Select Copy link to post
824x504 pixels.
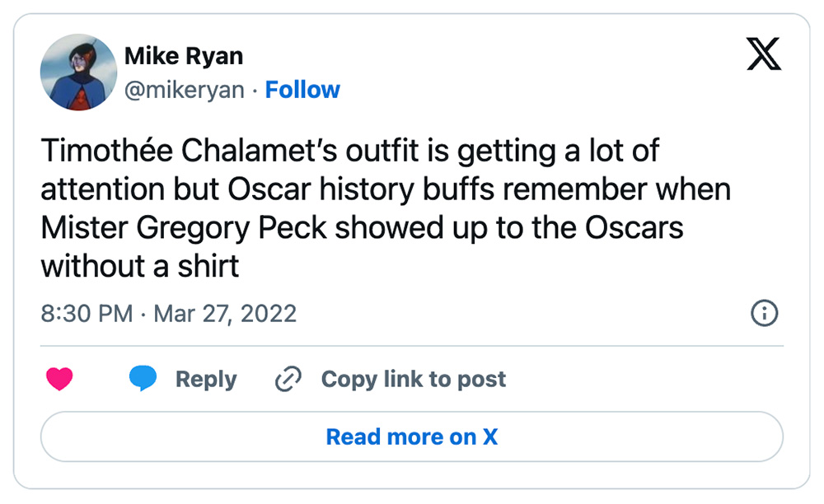414,379
